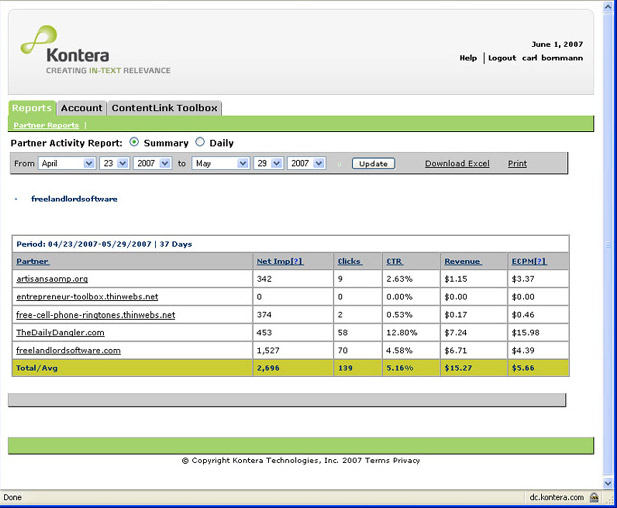The height and width of the screenshot is (508, 617).
Task: Click the Download Excel link
Action: coord(457,163)
